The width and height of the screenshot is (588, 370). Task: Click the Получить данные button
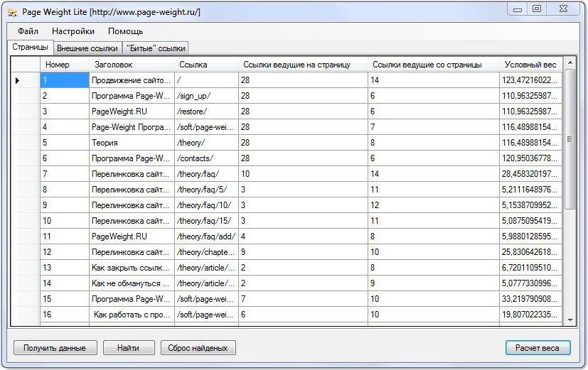pos(55,348)
